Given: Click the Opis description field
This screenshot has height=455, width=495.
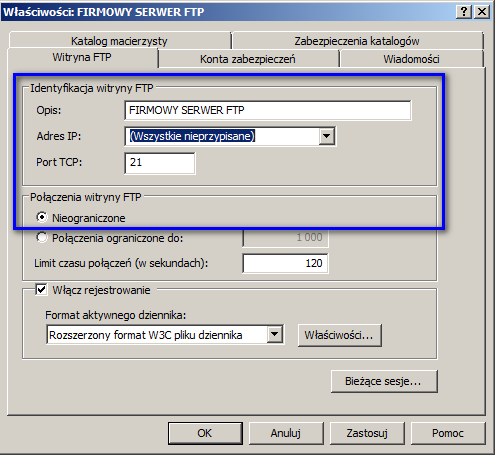Looking at the screenshot, I should click(x=268, y=110).
